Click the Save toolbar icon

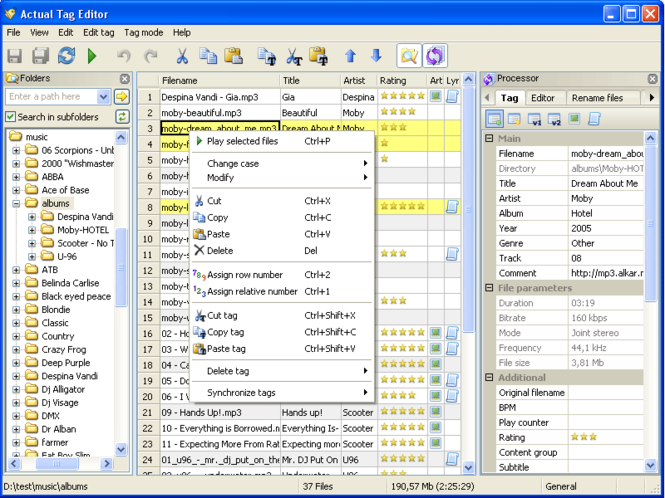click(14, 56)
